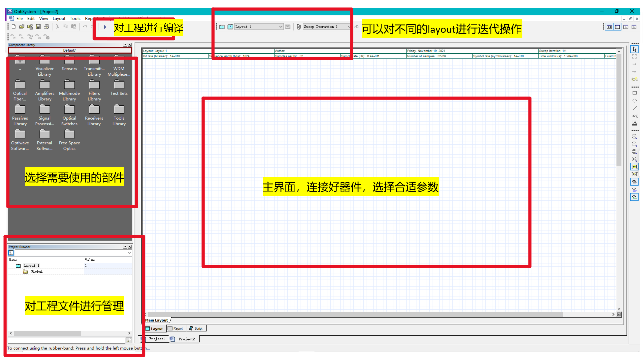Viewport: 644px width, 363px height.
Task: Open the View menu
Action: tap(44, 18)
